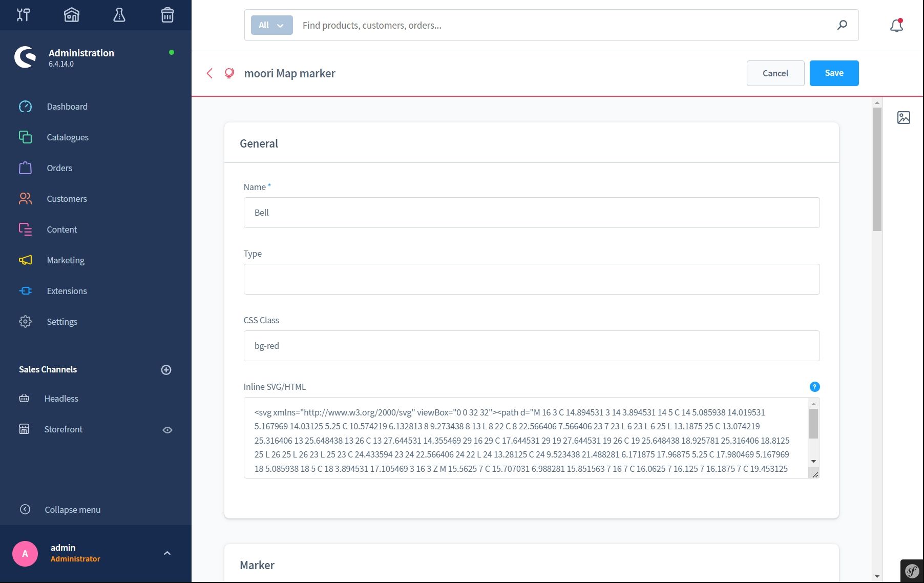Image resolution: width=924 pixels, height=583 pixels.
Task: Click the search magnifier icon
Action: pyautogui.click(x=842, y=25)
